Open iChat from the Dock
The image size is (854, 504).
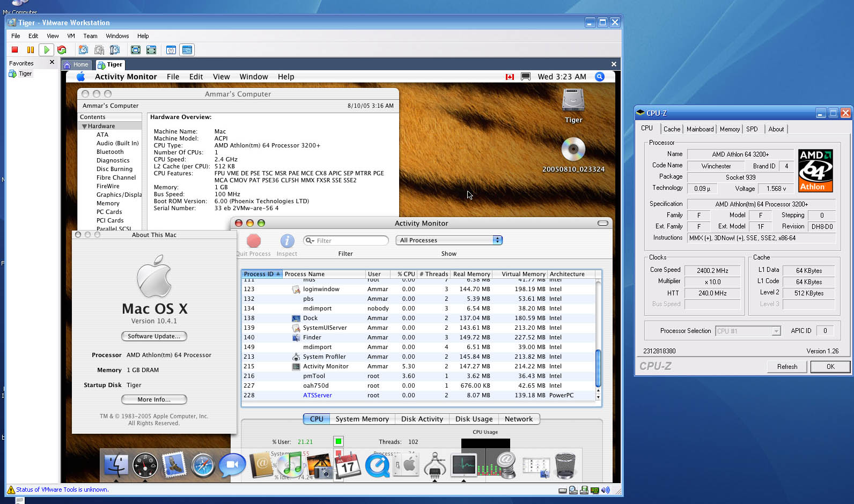[232, 465]
